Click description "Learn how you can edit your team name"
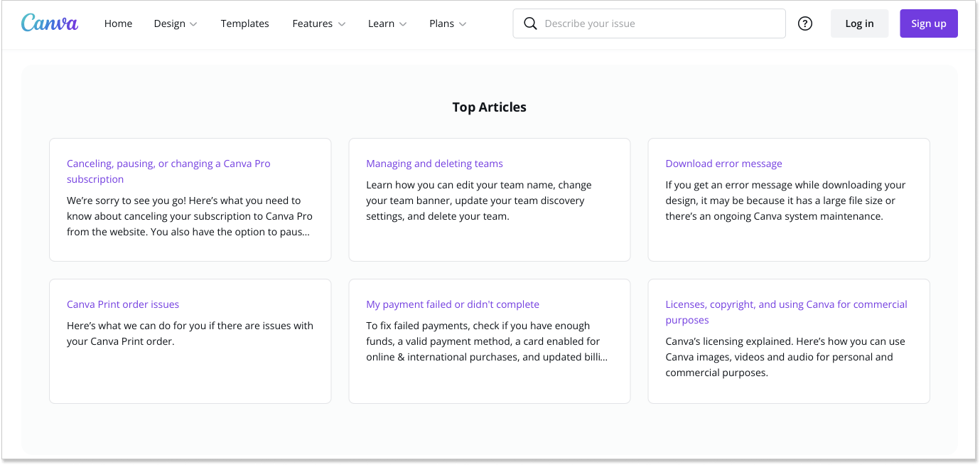 click(479, 201)
